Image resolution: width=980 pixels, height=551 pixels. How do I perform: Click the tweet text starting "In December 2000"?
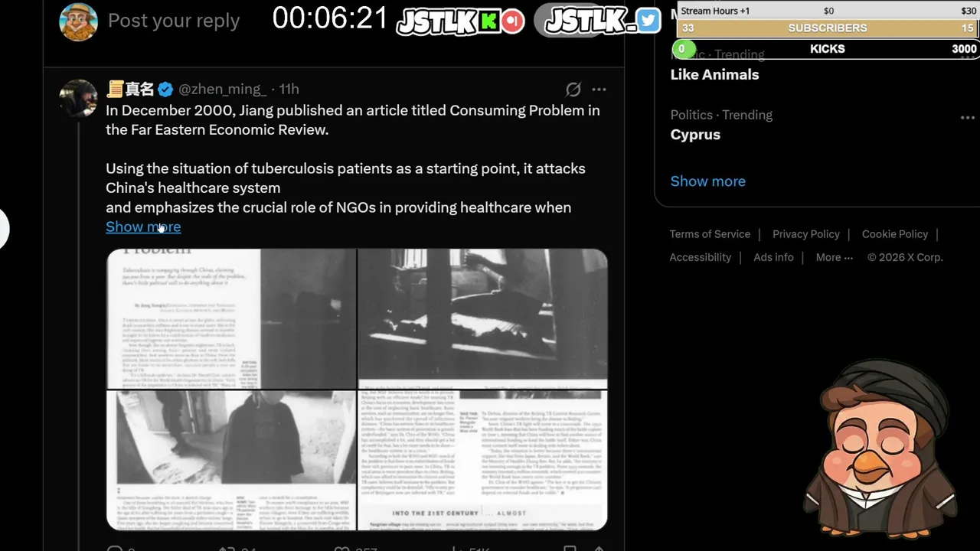coord(353,158)
